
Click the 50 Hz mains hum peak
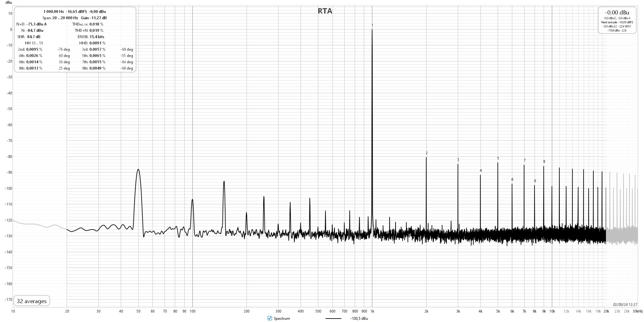coord(138,170)
